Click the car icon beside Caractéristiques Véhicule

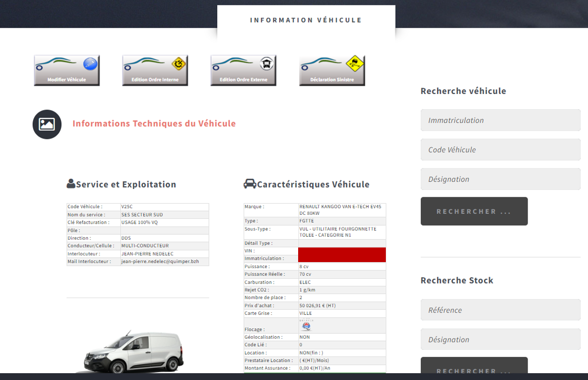coord(249,184)
